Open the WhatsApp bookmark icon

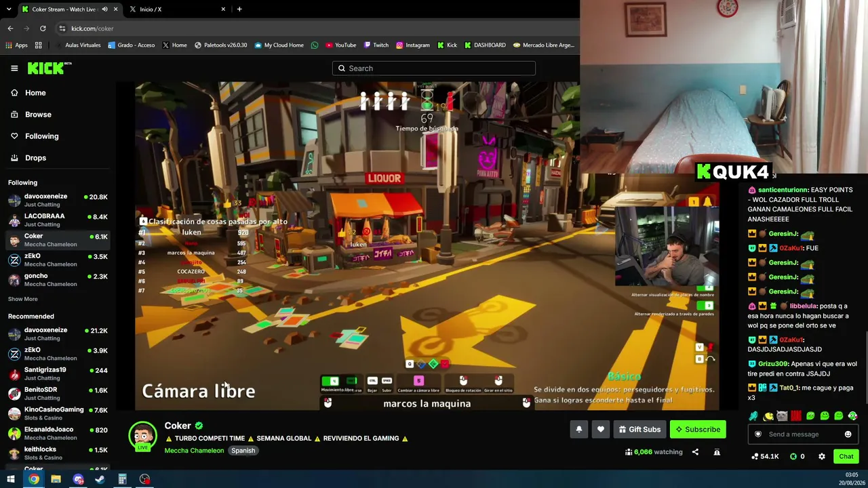pyautogui.click(x=315, y=45)
